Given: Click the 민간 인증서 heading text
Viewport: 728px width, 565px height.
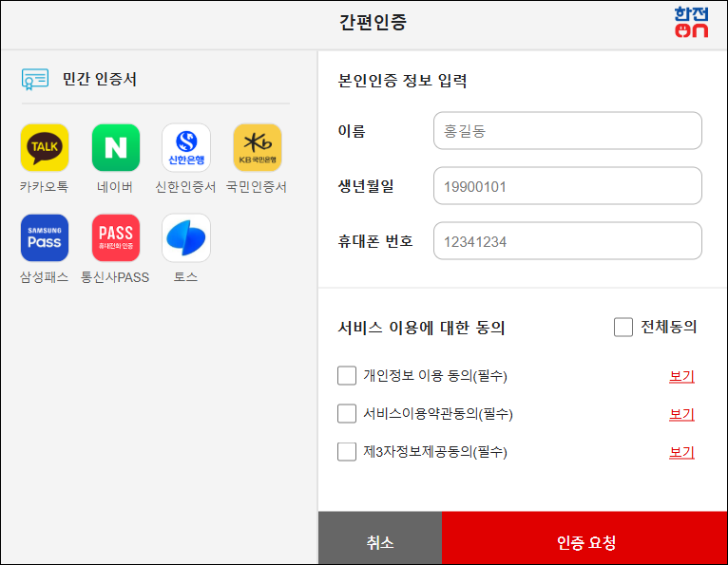Looking at the screenshot, I should coord(100,80).
